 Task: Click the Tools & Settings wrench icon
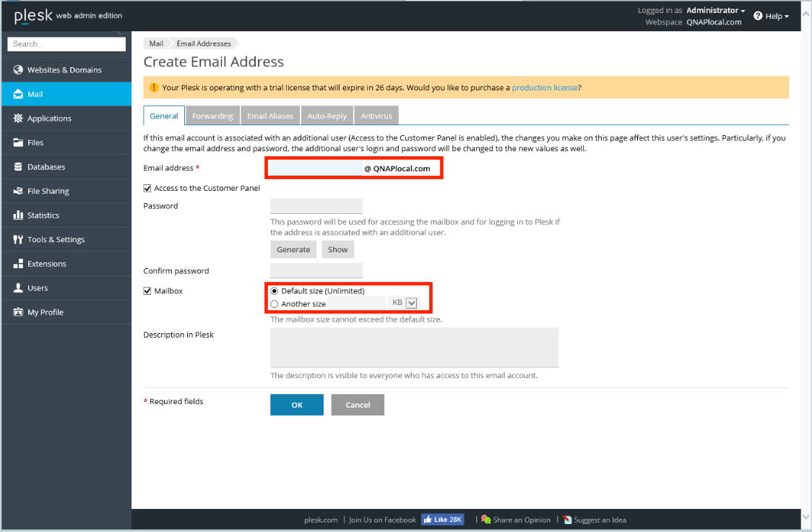pyautogui.click(x=18, y=239)
